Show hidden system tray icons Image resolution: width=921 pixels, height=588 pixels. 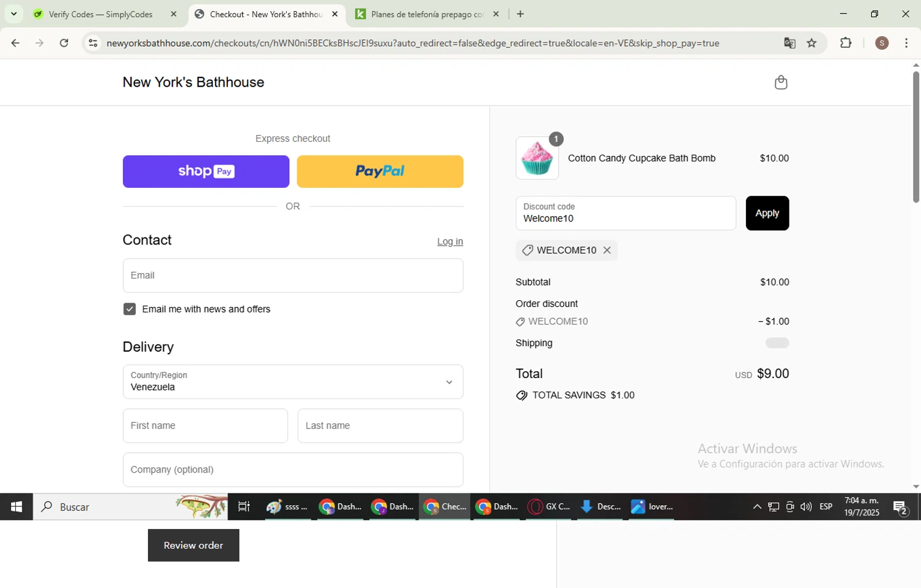(757, 507)
